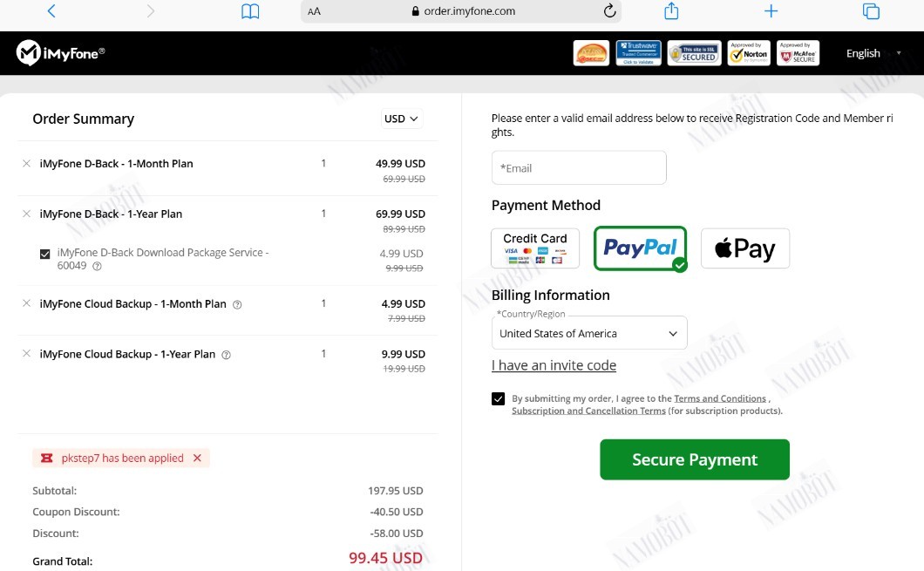Click the Trustwave trusted commerce badge
924x571 pixels.
[638, 53]
